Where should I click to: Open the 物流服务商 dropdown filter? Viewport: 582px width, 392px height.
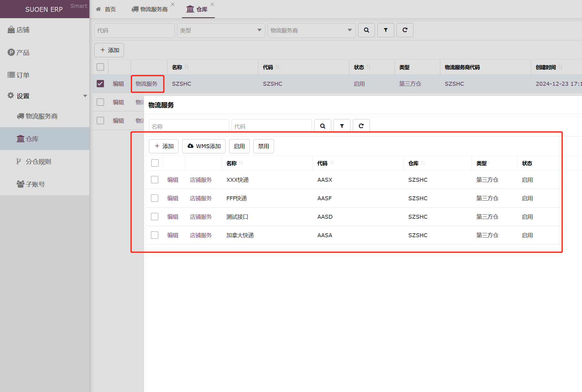[312, 30]
